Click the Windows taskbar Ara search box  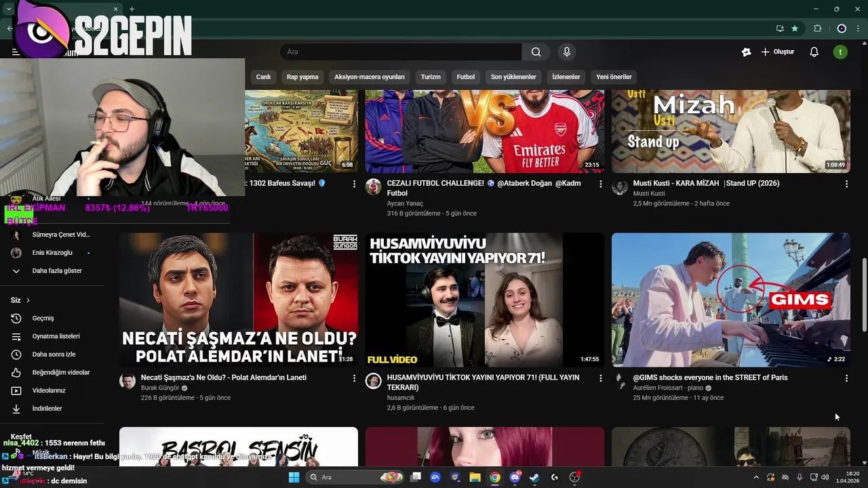(355, 477)
